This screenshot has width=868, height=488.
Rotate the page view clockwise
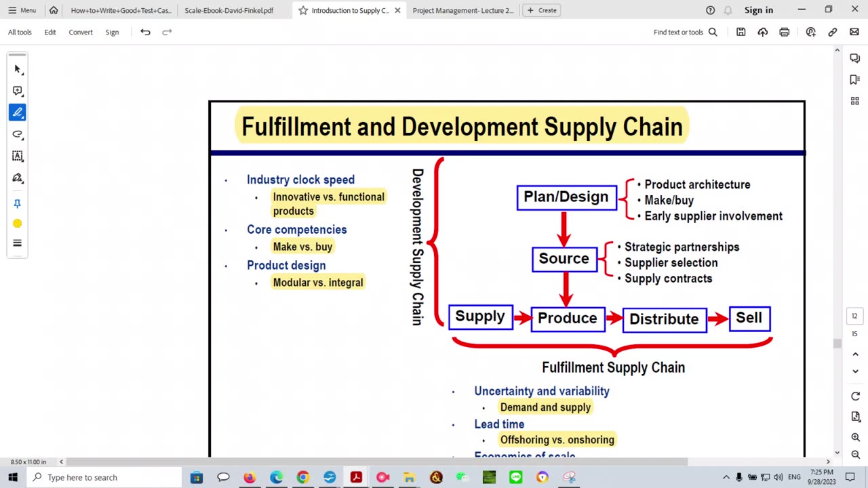pos(855,396)
